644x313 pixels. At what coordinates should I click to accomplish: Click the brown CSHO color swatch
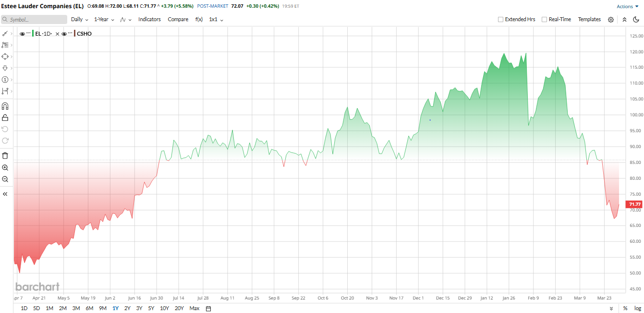click(x=75, y=34)
